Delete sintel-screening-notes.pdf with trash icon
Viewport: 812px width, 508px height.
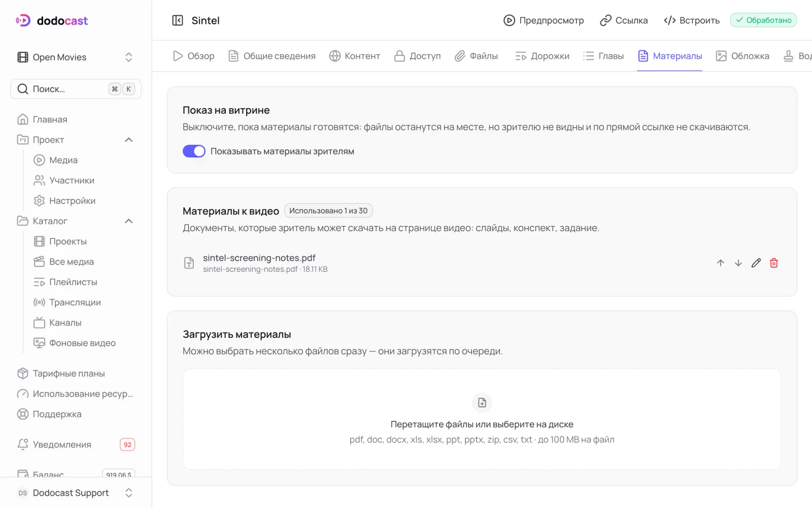(x=774, y=263)
